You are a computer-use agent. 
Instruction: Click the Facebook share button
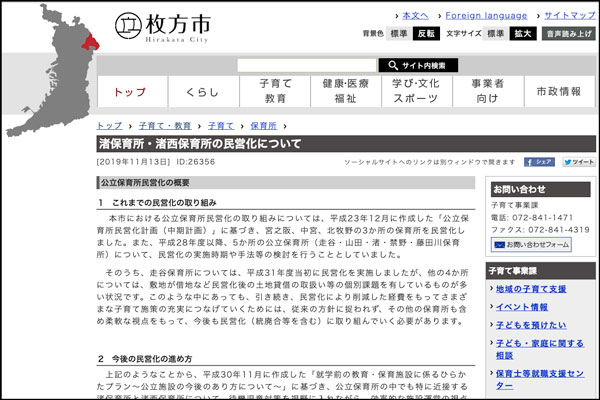click(x=540, y=161)
